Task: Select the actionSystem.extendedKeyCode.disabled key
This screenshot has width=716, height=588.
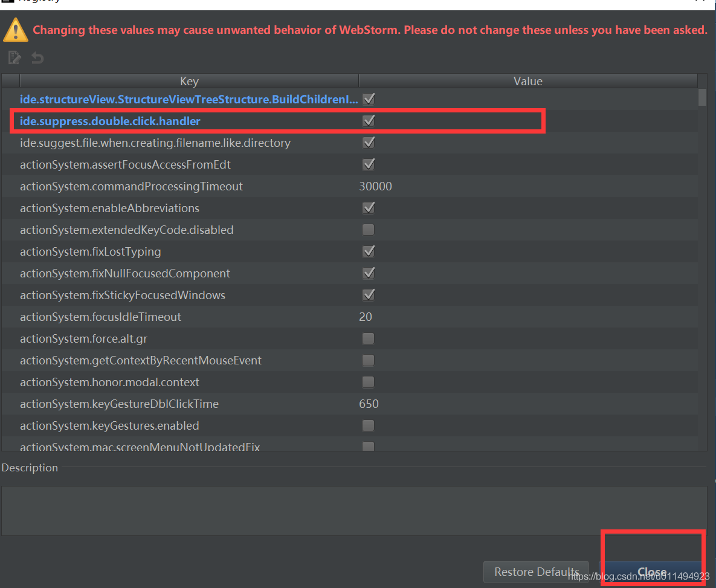Action: [126, 230]
